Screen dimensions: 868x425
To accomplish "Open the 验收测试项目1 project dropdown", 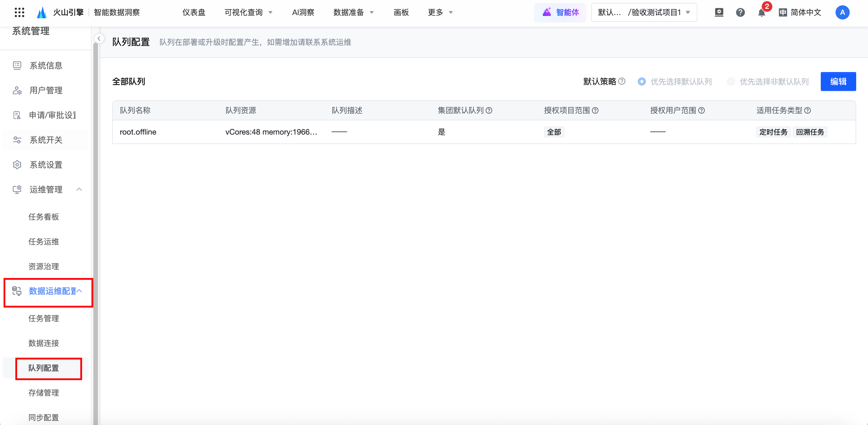I will pyautogui.click(x=644, y=12).
